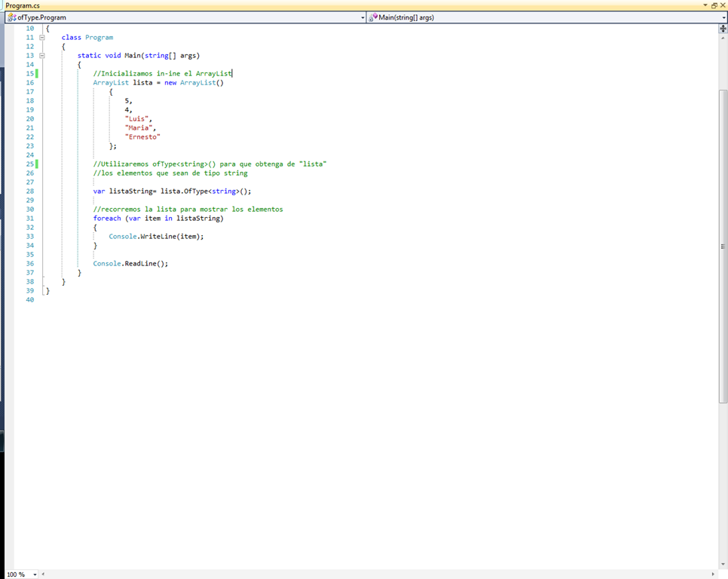This screenshot has height=579, width=728.
Task: Click the Console.WriteLine(item) statement
Action: click(x=156, y=236)
